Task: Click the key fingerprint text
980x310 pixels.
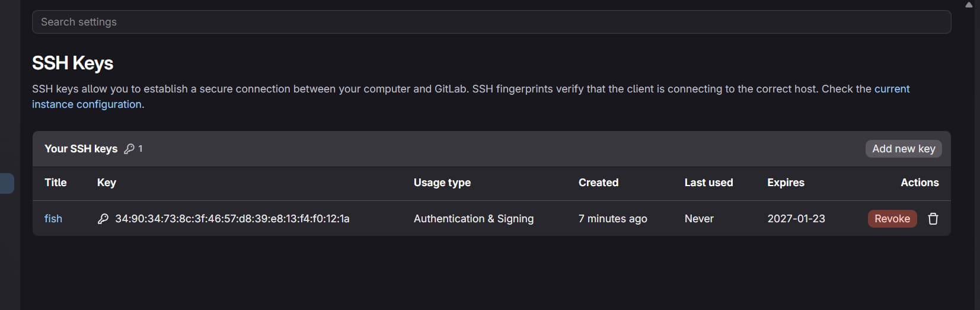Action: click(232, 219)
